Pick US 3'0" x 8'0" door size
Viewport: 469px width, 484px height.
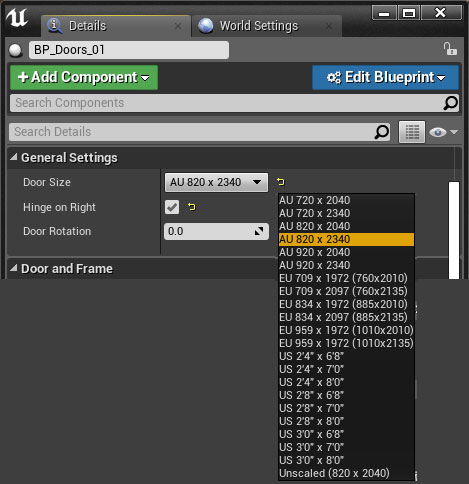click(x=346, y=460)
